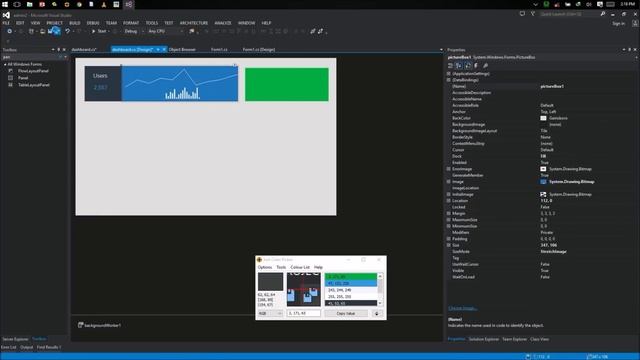Open the VIEW menu

coord(36,23)
